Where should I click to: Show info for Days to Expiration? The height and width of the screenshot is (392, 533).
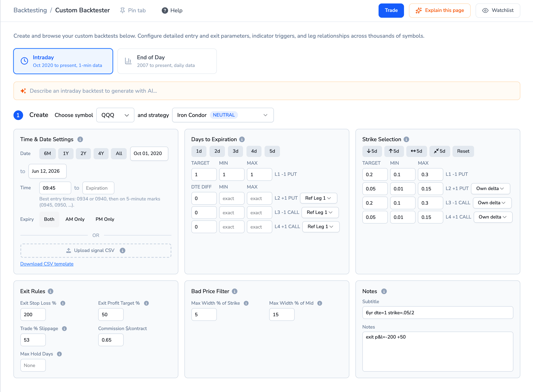242,139
